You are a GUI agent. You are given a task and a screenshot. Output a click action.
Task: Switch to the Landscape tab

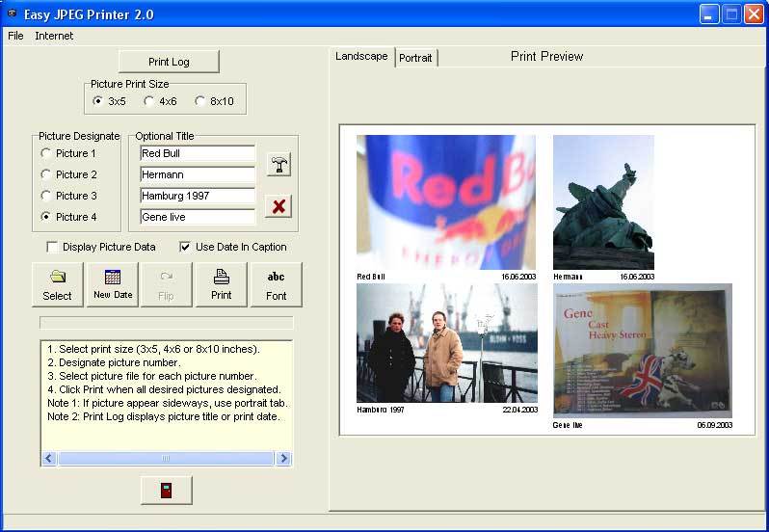[x=362, y=57]
